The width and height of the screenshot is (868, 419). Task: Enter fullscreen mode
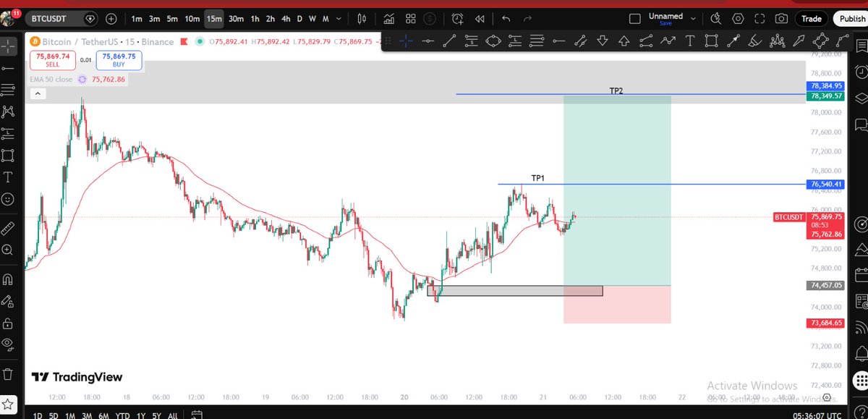[759, 19]
